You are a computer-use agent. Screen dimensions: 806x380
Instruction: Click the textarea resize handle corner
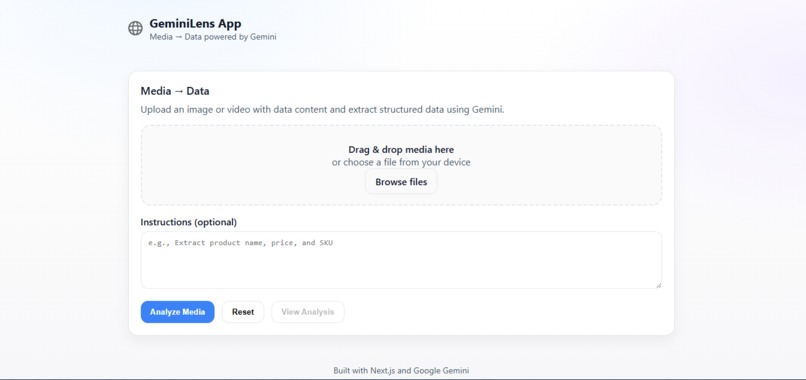tap(658, 285)
